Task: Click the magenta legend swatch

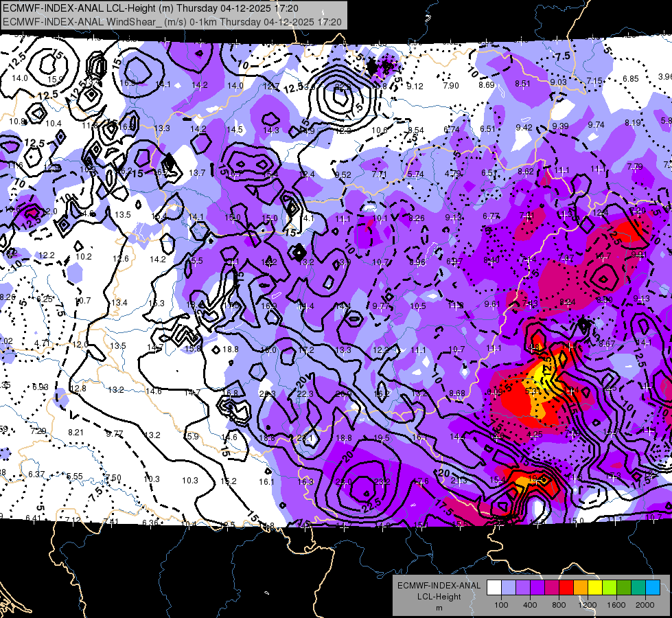Action: point(552,588)
